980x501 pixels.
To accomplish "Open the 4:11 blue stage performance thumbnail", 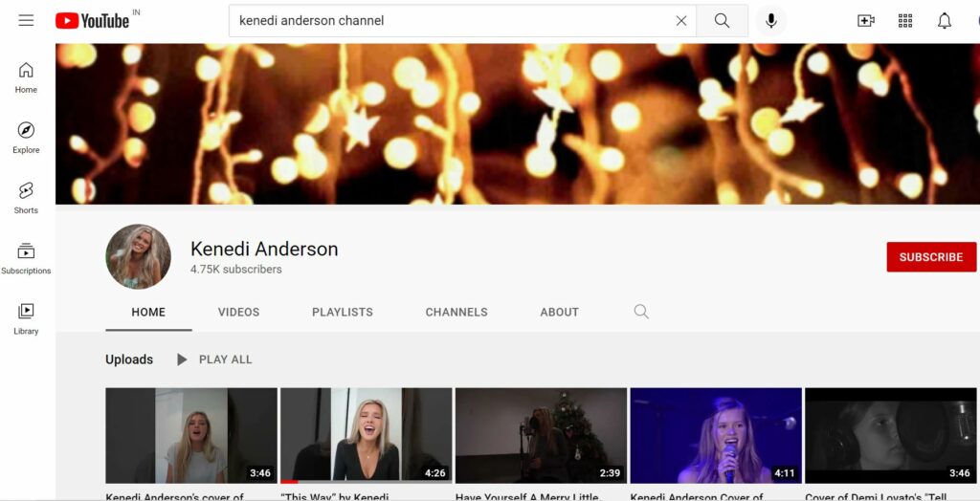I will pyautogui.click(x=716, y=435).
